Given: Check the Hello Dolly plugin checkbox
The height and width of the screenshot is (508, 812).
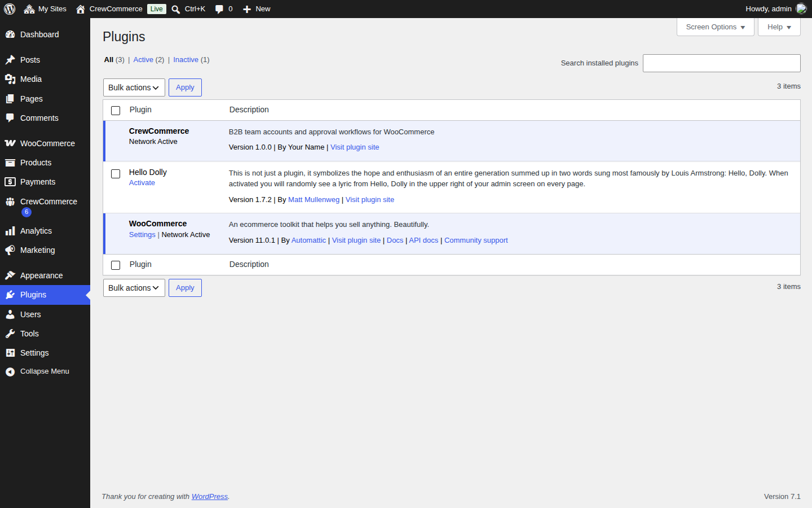Looking at the screenshot, I should 116,174.
